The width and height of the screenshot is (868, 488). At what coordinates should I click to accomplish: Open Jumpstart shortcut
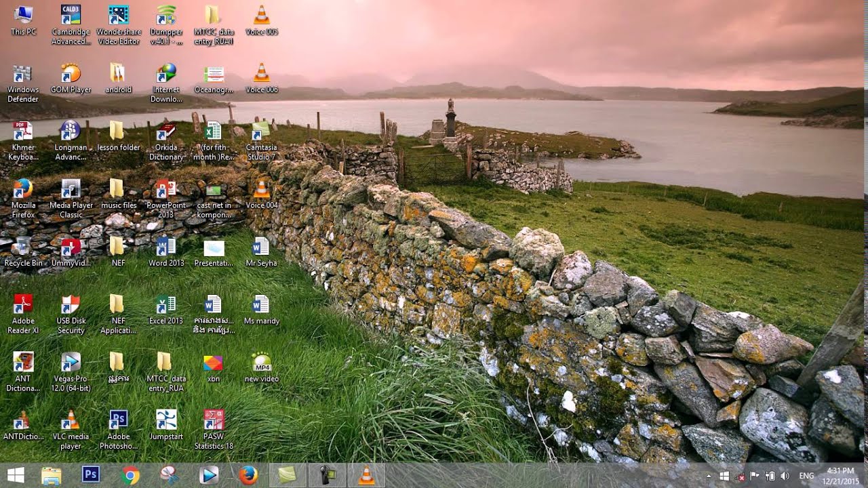tap(166, 425)
